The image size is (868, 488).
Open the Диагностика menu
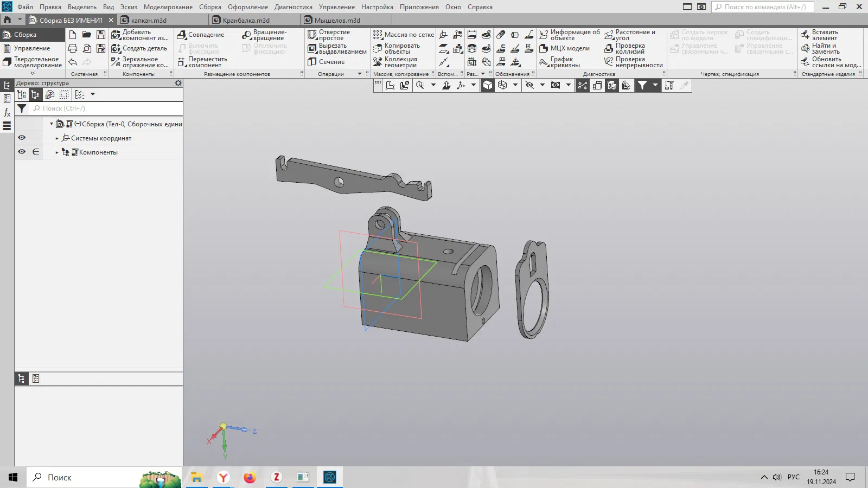[293, 7]
